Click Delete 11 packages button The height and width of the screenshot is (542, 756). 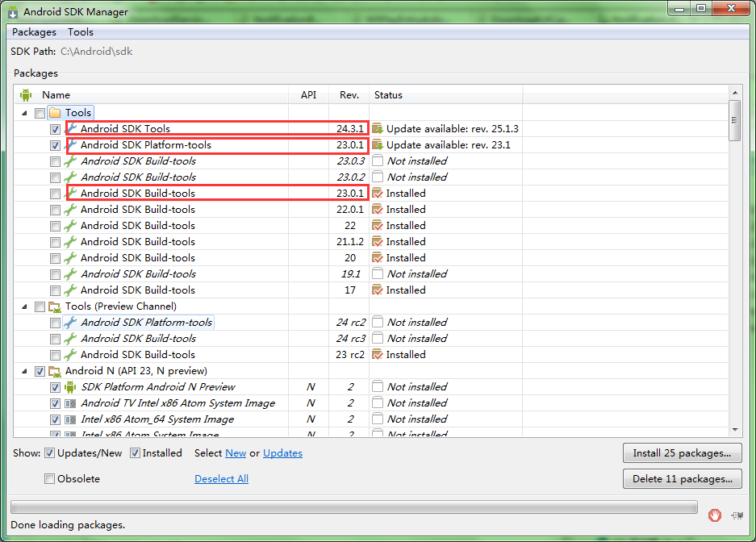click(682, 479)
